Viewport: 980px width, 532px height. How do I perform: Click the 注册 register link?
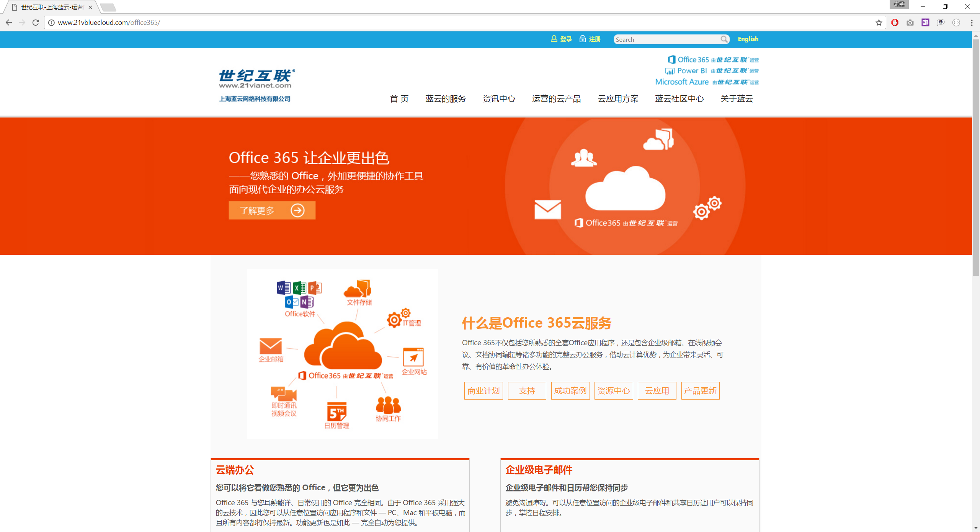pos(594,39)
